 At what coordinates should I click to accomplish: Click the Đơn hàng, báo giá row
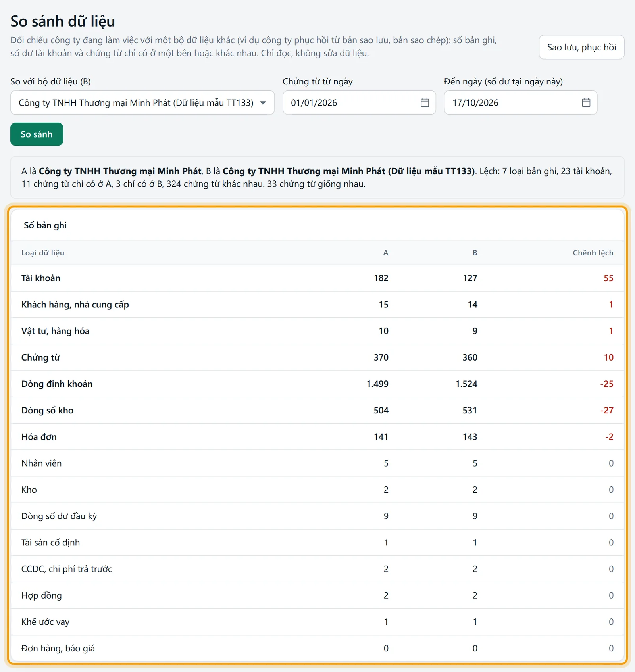tap(317, 648)
